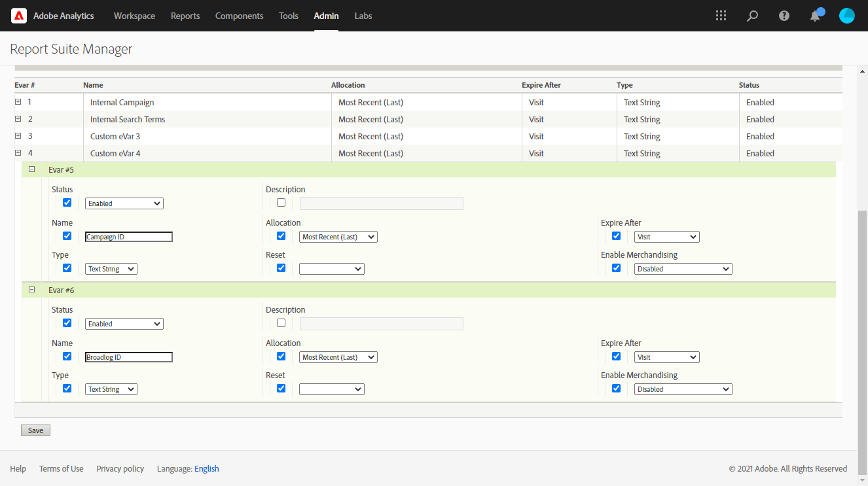Click the Save button
868x486 pixels.
[35, 430]
